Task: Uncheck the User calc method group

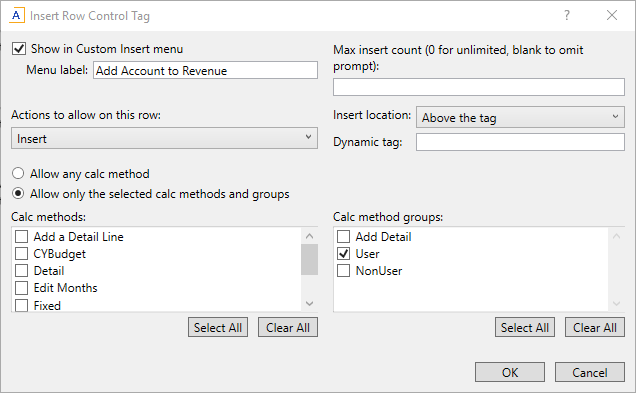Action: [x=344, y=253]
